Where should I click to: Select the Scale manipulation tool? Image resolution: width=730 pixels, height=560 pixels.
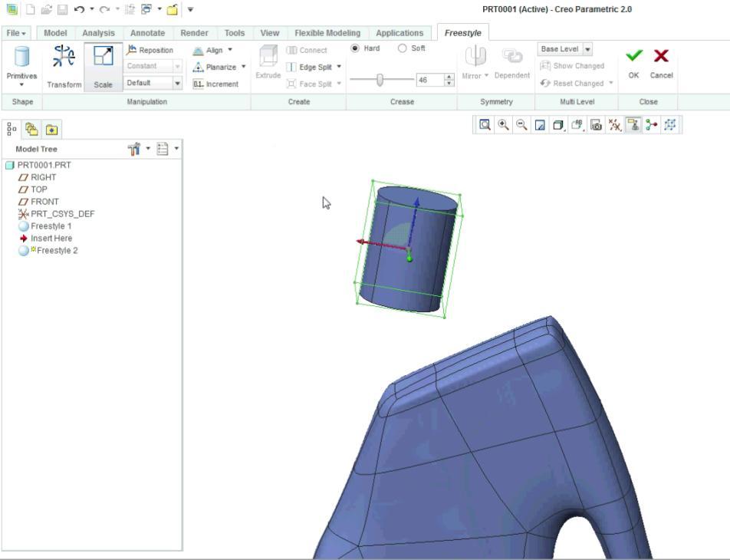point(103,67)
